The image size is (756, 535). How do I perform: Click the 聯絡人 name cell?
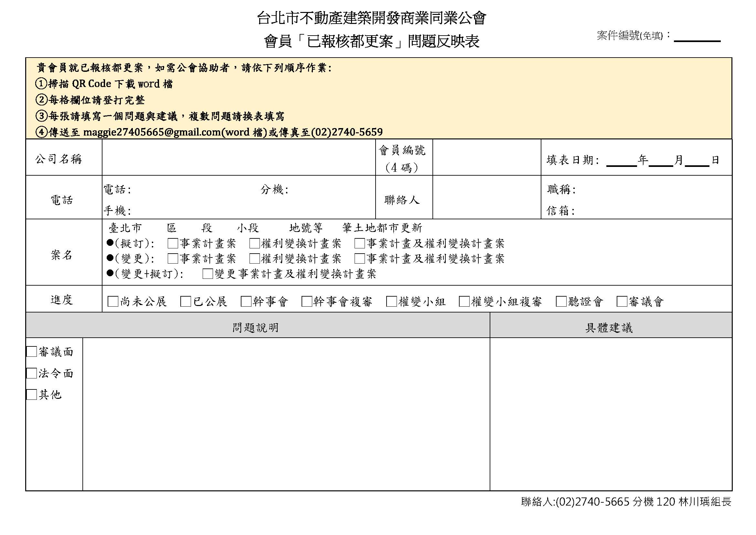[486, 197]
